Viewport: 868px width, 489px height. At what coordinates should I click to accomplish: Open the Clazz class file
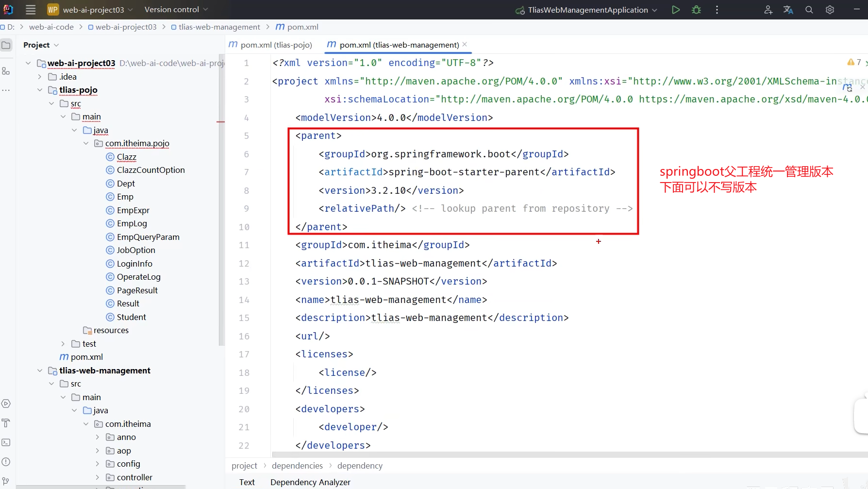pos(127,157)
